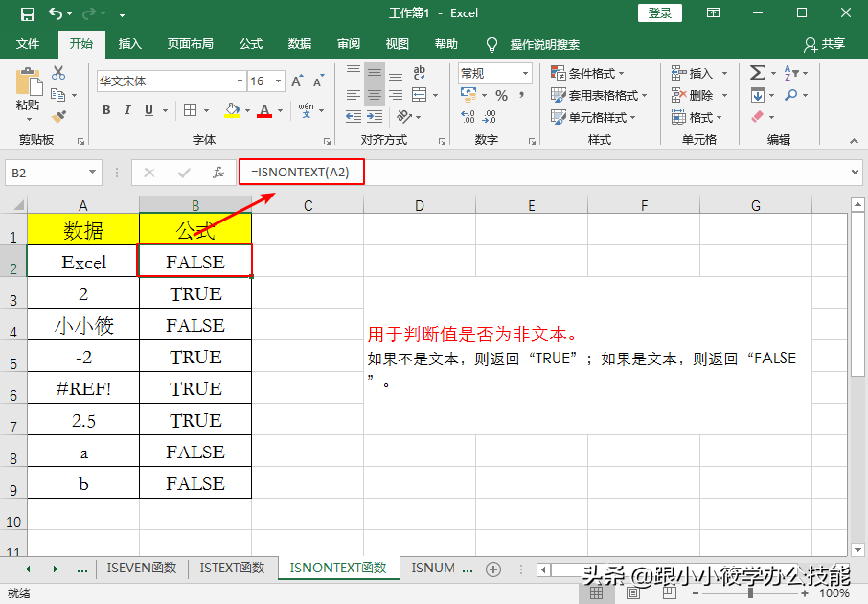The image size is (868, 604).
Task: Open the 文件 File menu
Action: click(x=28, y=44)
